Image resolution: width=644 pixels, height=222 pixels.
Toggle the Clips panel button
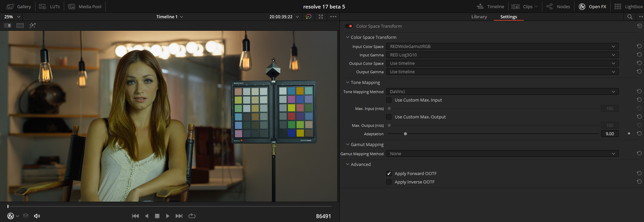coord(523,7)
